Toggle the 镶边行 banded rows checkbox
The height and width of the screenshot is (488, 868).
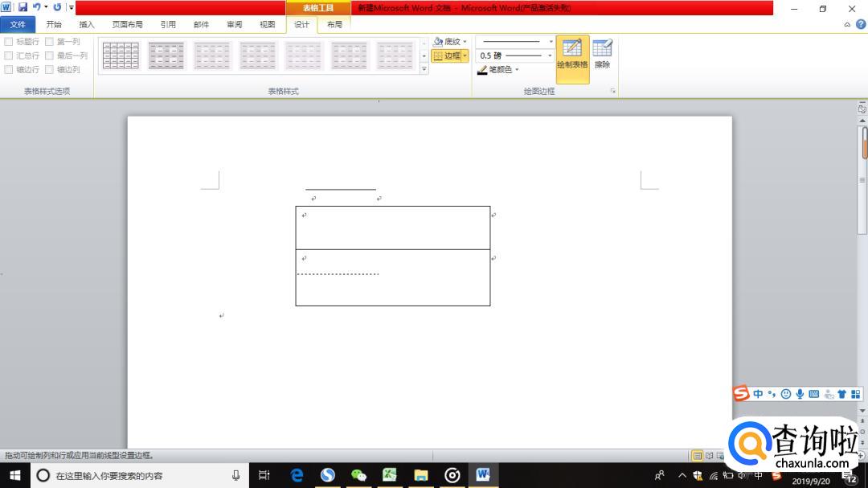9,70
